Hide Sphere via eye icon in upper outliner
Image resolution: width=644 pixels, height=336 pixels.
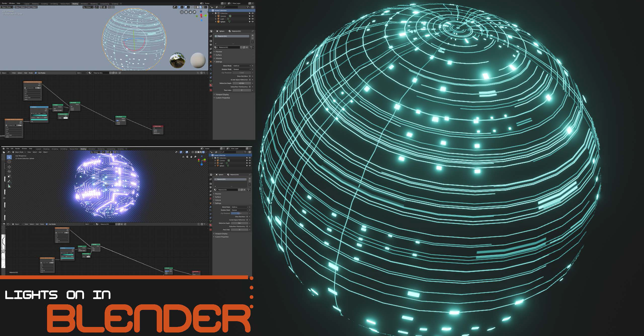pyautogui.click(x=253, y=22)
